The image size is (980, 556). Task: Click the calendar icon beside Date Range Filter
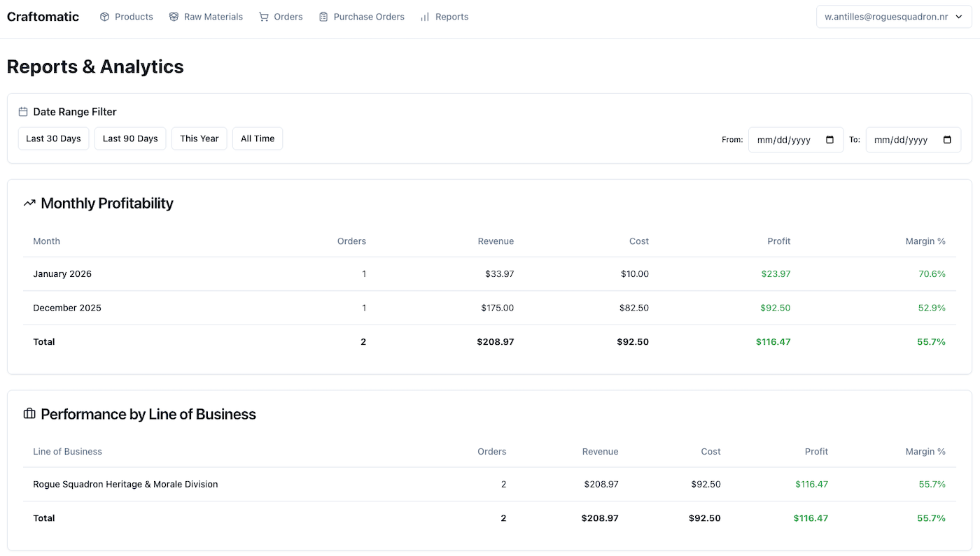coord(22,111)
